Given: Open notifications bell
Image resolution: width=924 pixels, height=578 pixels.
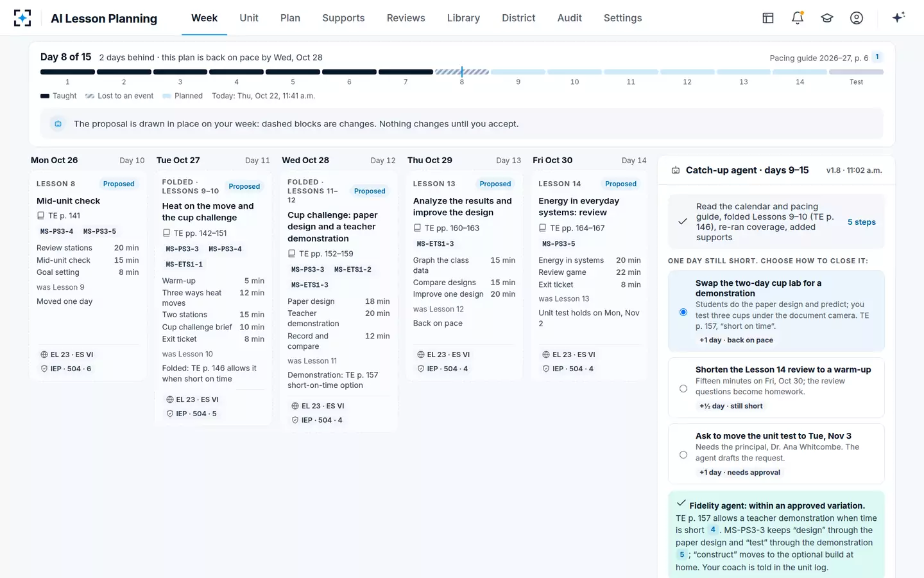Looking at the screenshot, I should (x=798, y=18).
